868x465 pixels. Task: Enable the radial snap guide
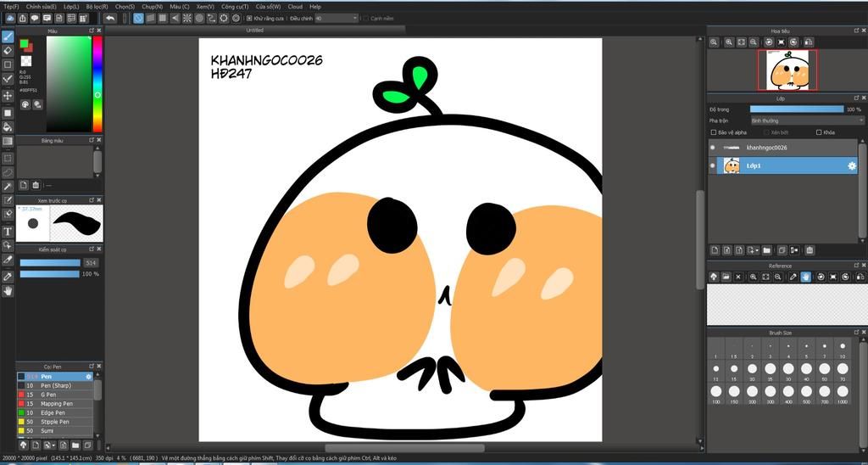(187, 19)
